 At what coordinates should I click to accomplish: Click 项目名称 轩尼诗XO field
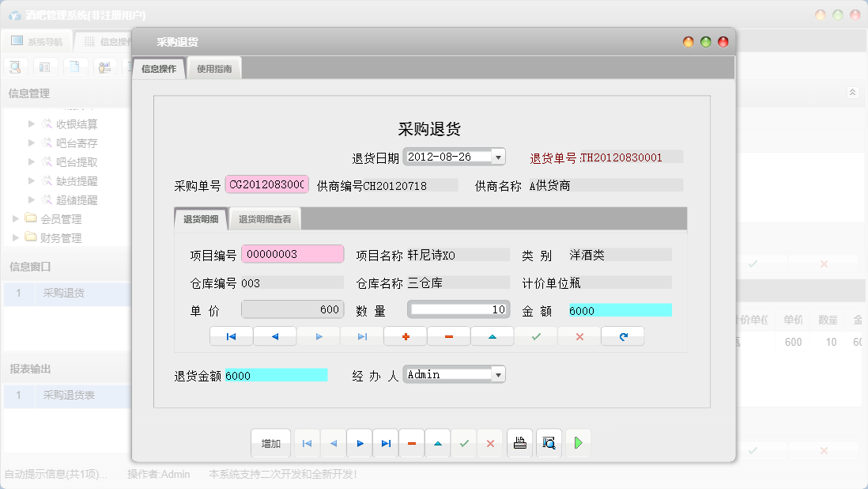[459, 255]
